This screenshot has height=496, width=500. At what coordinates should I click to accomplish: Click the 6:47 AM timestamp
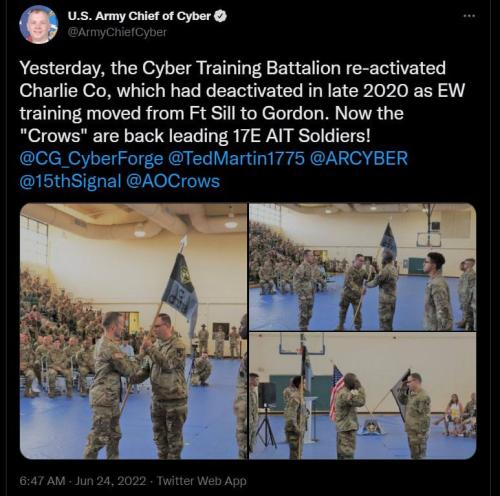tap(42, 481)
